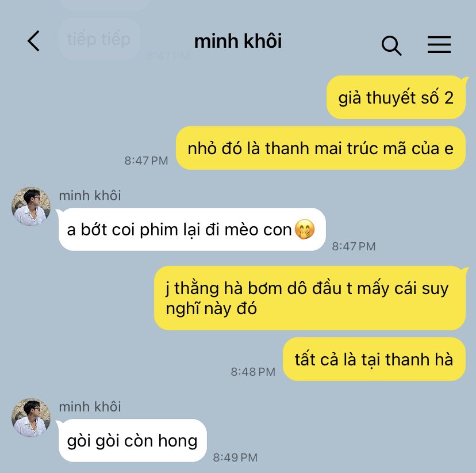Tap sender name above first white bubble
The width and height of the screenshot is (476, 473).
[90, 195]
